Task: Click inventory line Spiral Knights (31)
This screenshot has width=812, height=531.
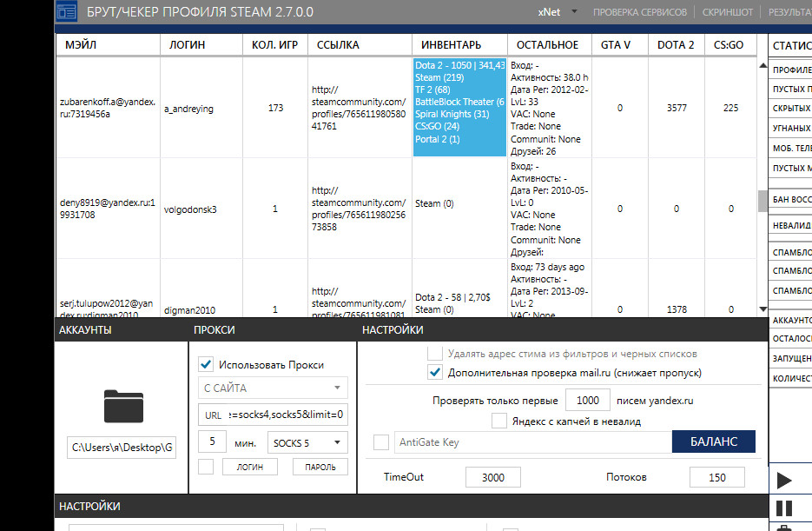Action: [452, 114]
